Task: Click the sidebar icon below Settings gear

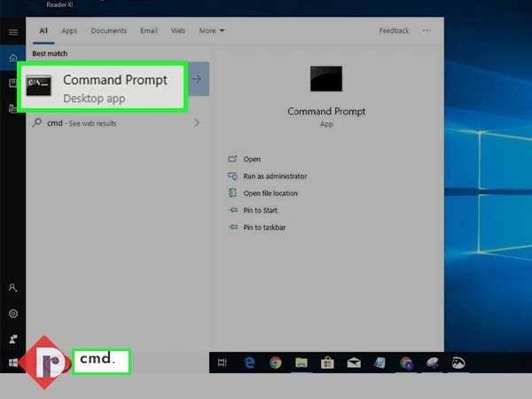Action: tap(13, 340)
